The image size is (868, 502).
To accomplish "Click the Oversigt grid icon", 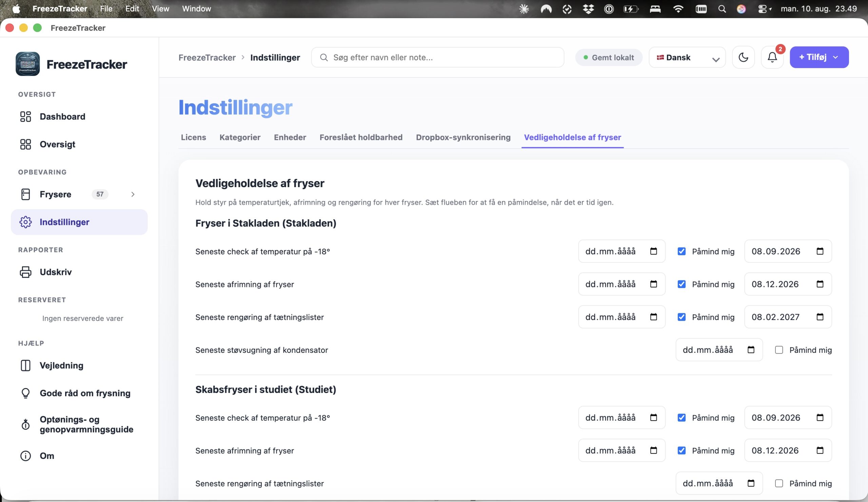I will click(x=25, y=144).
